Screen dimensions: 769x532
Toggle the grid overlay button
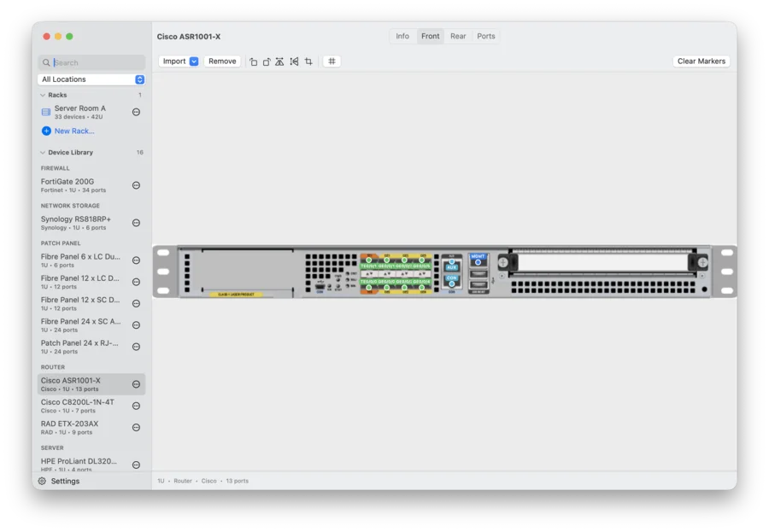pyautogui.click(x=332, y=61)
